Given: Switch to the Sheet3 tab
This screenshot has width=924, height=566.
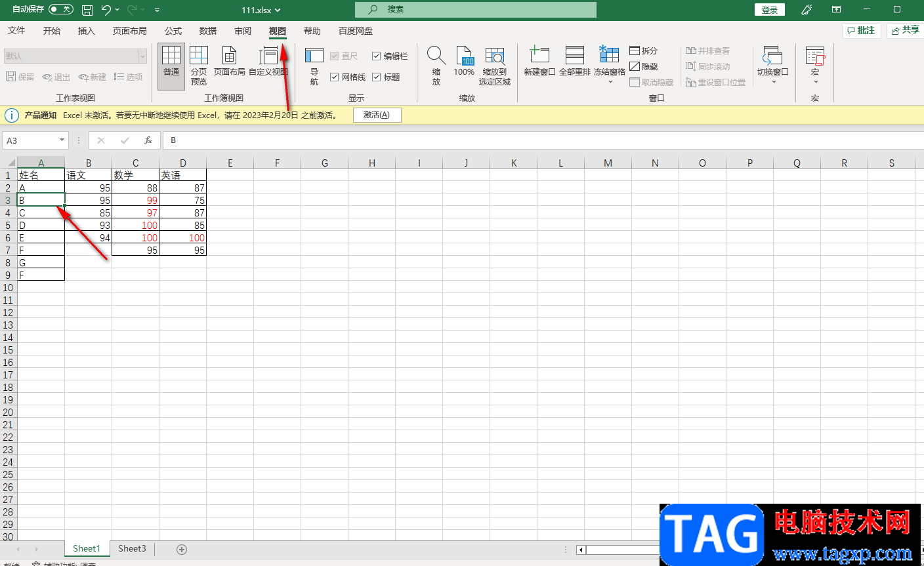Looking at the screenshot, I should (x=132, y=548).
